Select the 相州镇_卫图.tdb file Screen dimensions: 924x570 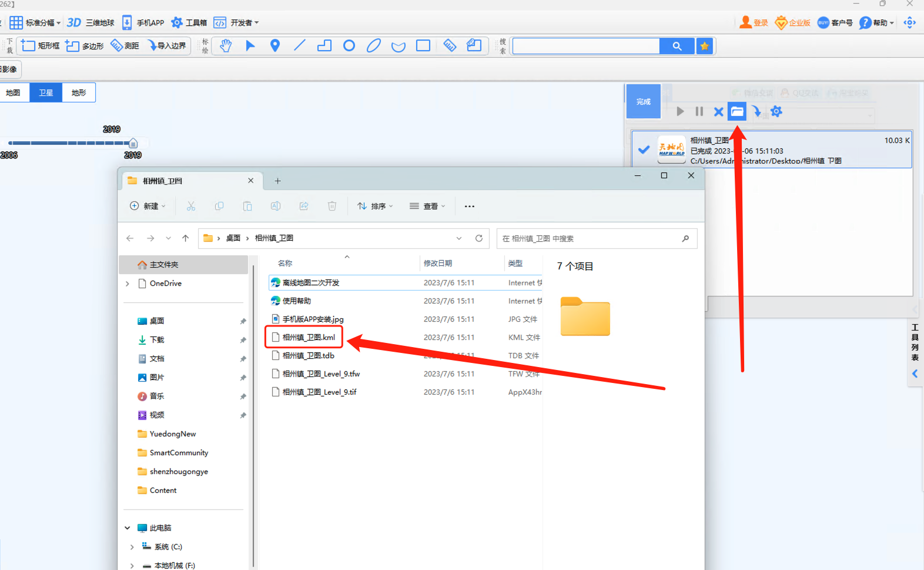coord(303,355)
